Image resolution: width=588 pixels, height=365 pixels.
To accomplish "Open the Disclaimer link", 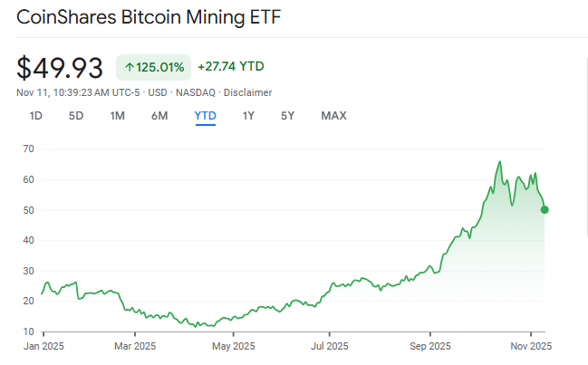I will click(x=248, y=92).
